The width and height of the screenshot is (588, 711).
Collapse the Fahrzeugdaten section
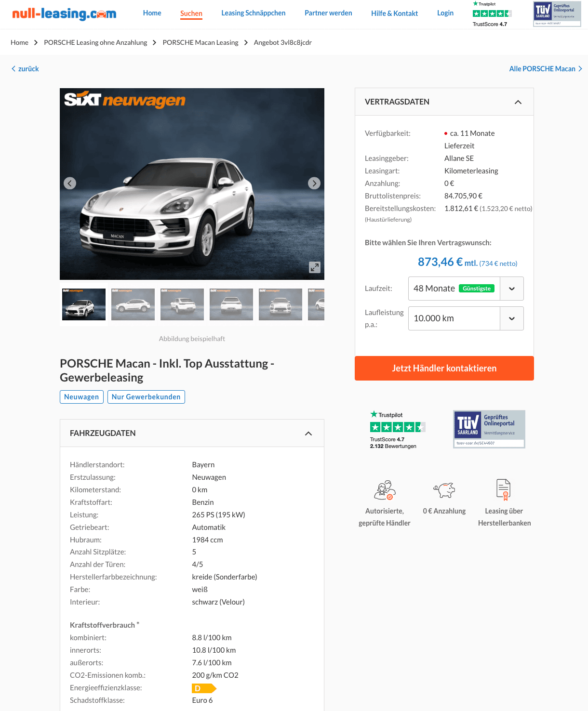click(308, 434)
